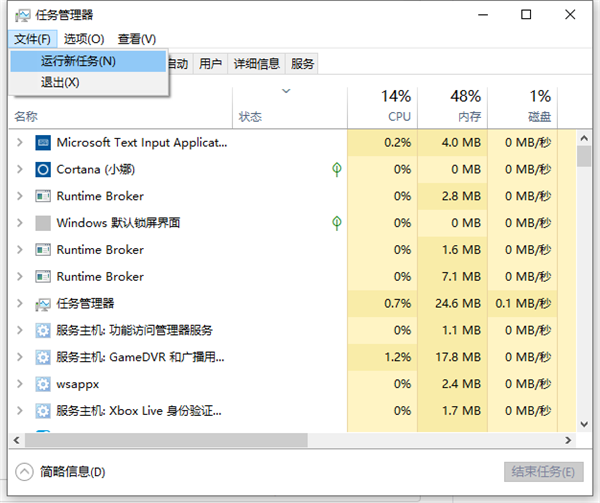Click the Windows 默认锁屏界面 process icon
Viewport: 600px width, 503px height.
(x=43, y=223)
